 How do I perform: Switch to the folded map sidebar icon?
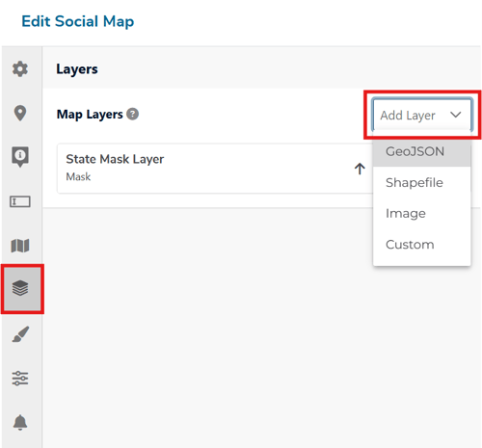point(20,246)
